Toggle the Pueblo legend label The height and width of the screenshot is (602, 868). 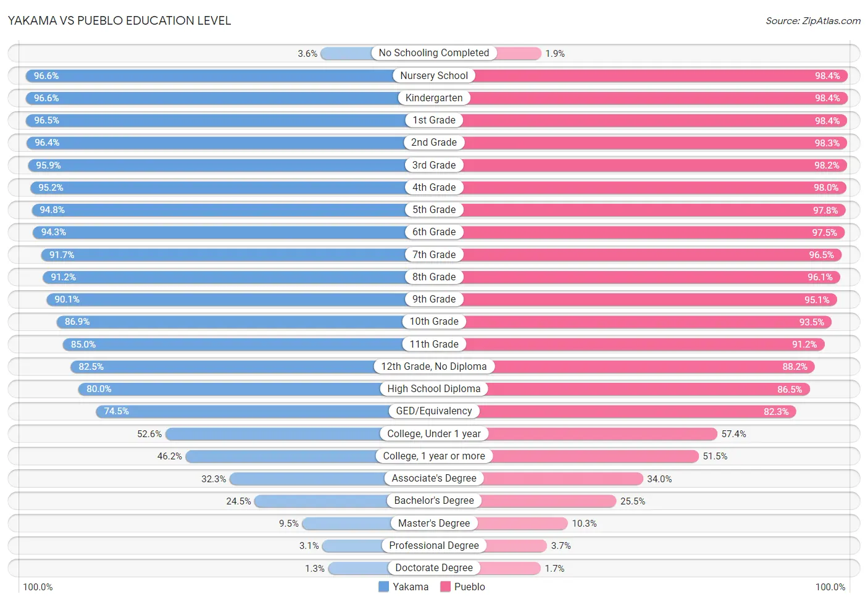[x=470, y=587]
